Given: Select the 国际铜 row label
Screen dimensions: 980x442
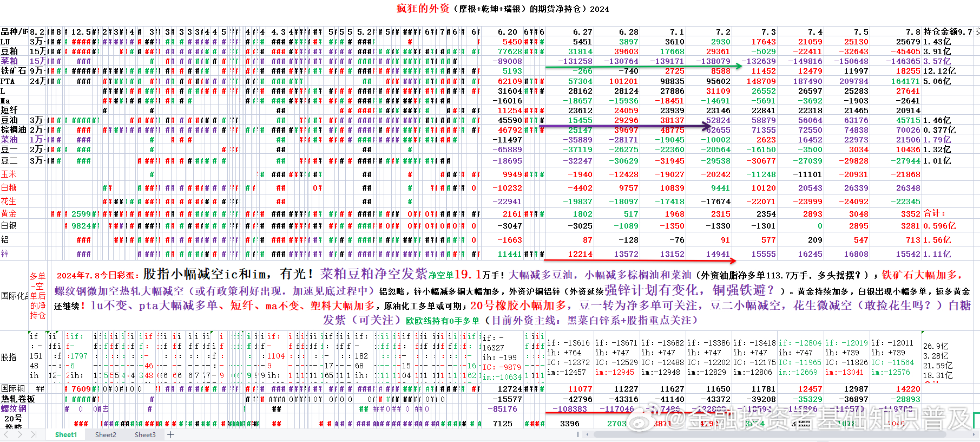Looking at the screenshot, I should click(14, 389).
